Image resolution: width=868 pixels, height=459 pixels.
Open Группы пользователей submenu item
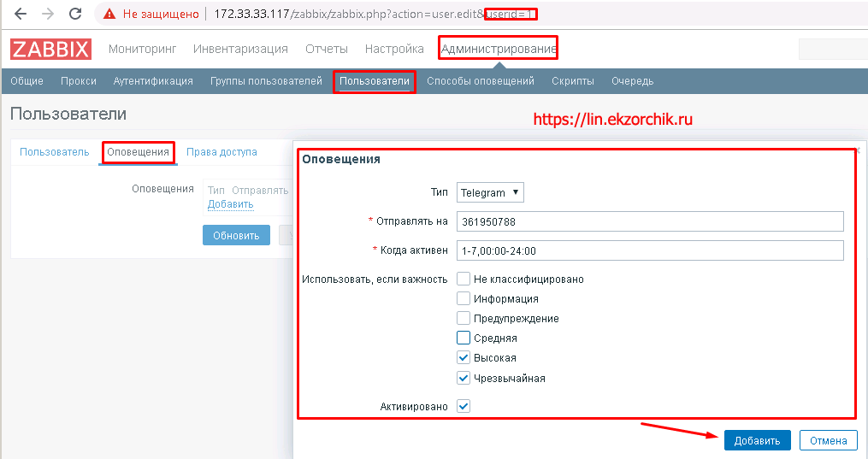(x=266, y=81)
